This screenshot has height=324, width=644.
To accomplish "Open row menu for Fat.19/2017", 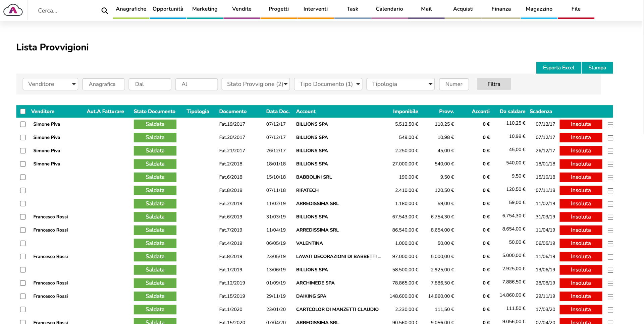I will [x=610, y=125].
